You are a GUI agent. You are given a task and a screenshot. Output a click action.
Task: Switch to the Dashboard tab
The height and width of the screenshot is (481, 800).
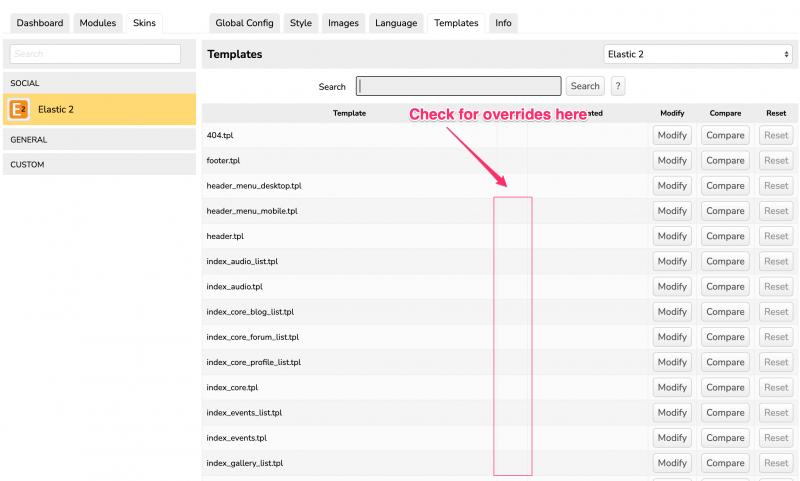click(40, 23)
